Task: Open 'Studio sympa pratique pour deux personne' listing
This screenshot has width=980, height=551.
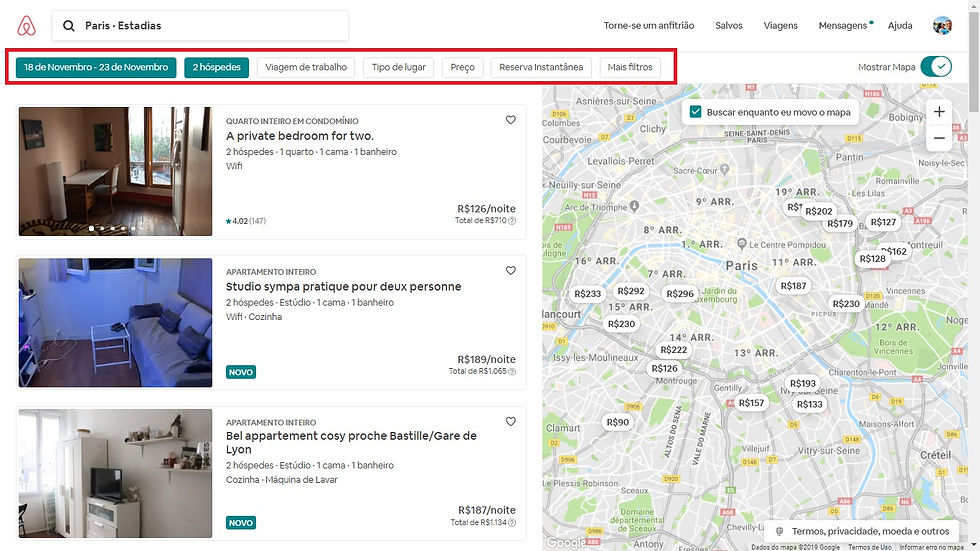Action: 344,286
